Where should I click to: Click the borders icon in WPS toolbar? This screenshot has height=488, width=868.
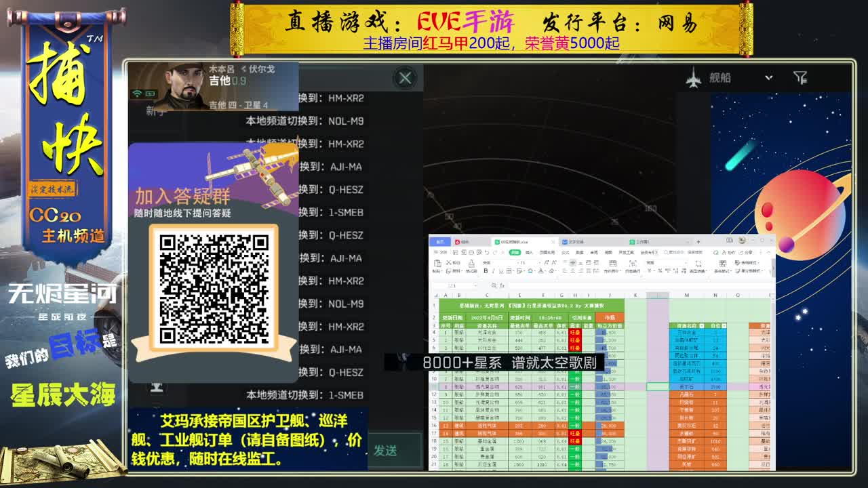(x=509, y=271)
